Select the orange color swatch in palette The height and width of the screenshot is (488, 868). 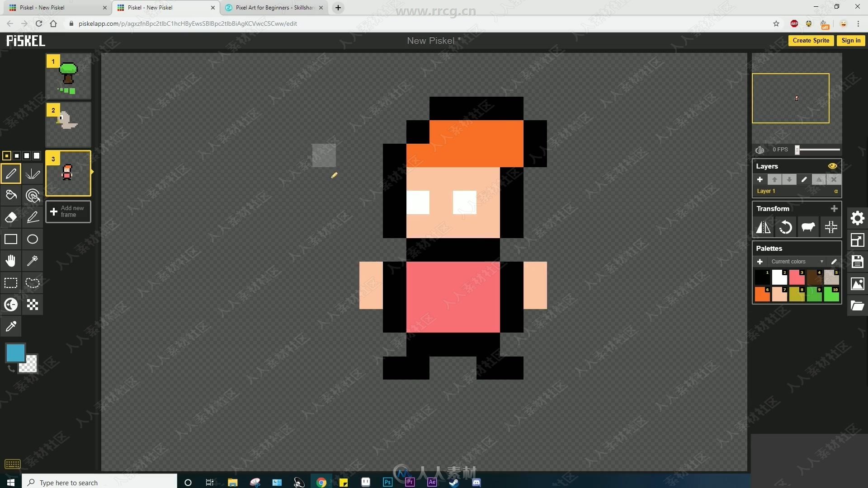click(x=762, y=293)
